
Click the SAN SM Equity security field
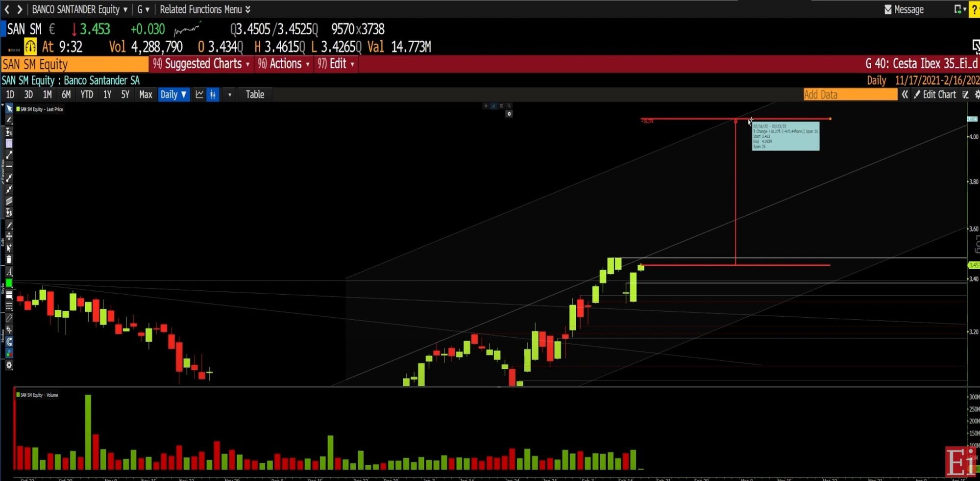[74, 64]
